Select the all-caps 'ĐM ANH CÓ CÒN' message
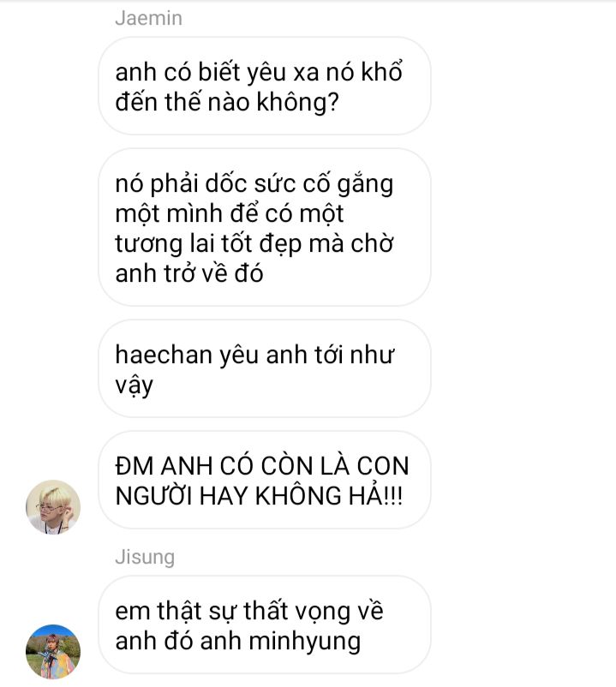Screen dimensions: 616x687 [x=264, y=481]
